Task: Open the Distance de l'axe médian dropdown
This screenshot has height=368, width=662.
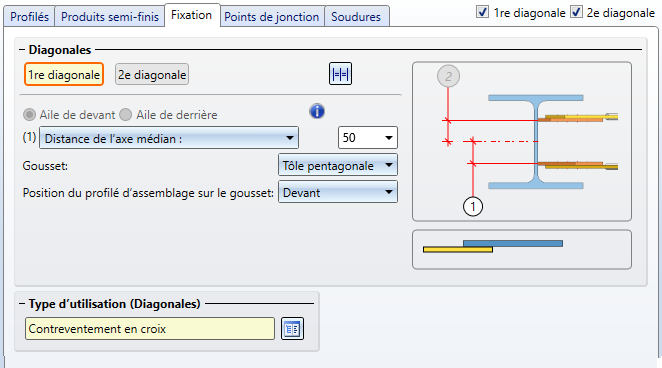Action: pos(169,138)
